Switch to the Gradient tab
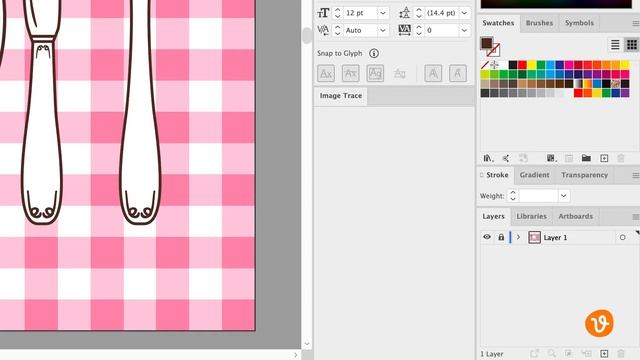The image size is (640, 360). 534,175
